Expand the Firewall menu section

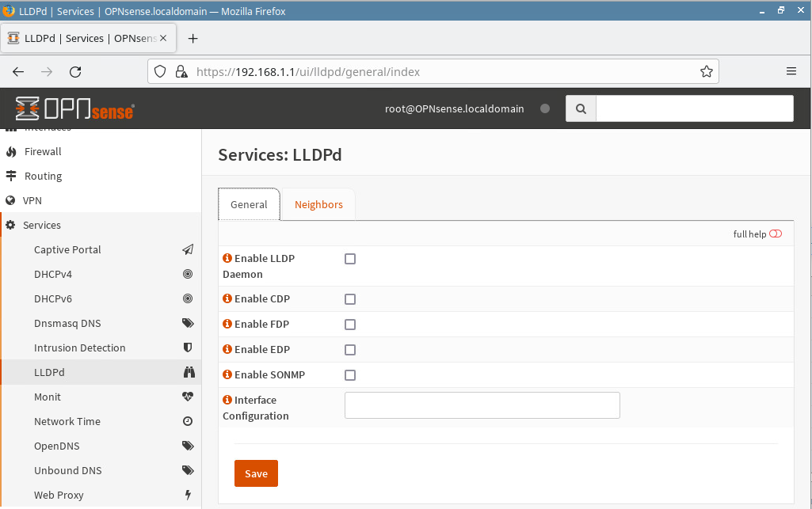43,151
